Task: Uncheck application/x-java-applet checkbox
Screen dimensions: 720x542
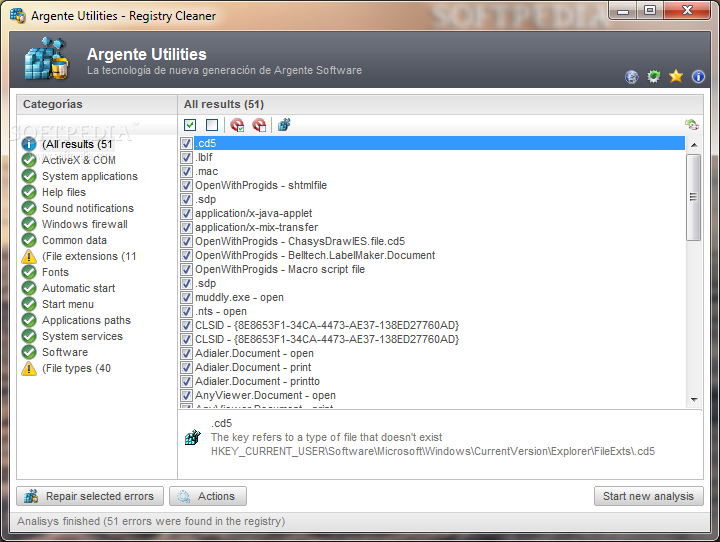Action: (186, 214)
